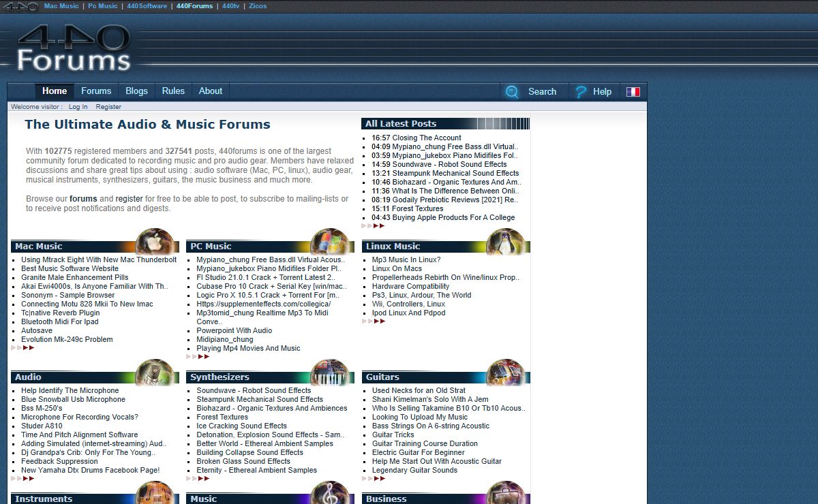Open topic Powerpoint With Audio
This screenshot has height=504, width=818.
click(x=234, y=330)
